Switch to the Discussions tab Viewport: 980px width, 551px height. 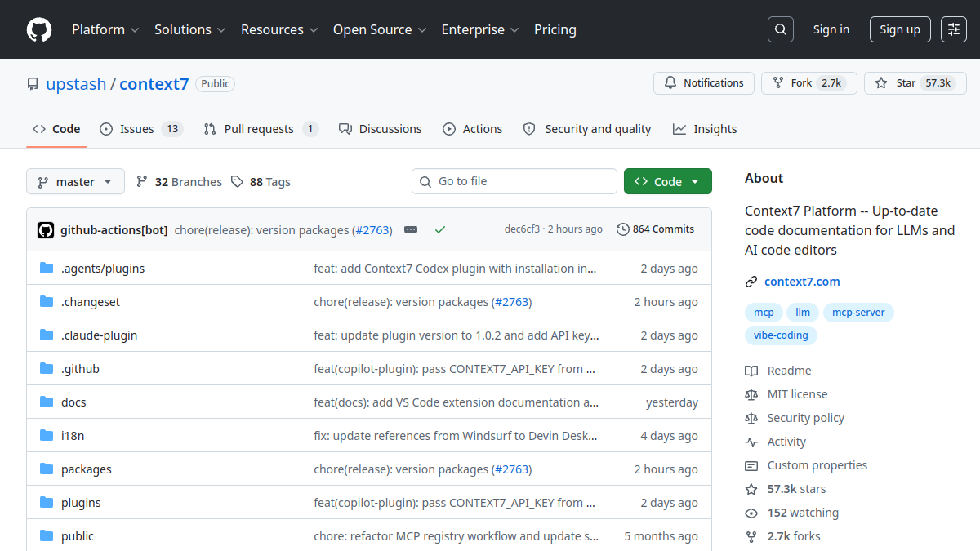coord(380,129)
